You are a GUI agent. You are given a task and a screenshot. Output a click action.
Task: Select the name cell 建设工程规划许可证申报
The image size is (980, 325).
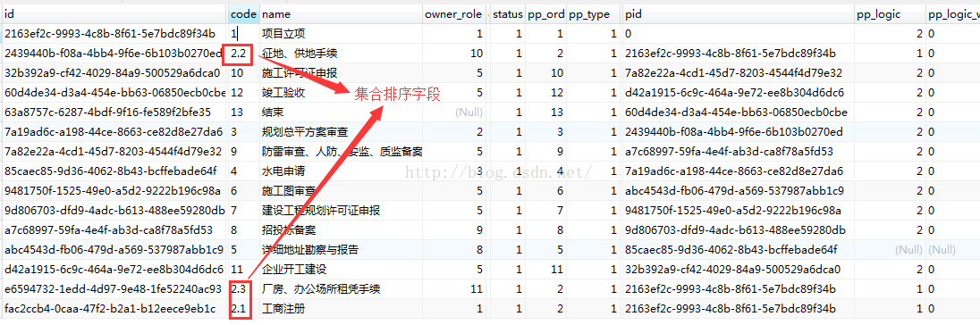[341, 210]
